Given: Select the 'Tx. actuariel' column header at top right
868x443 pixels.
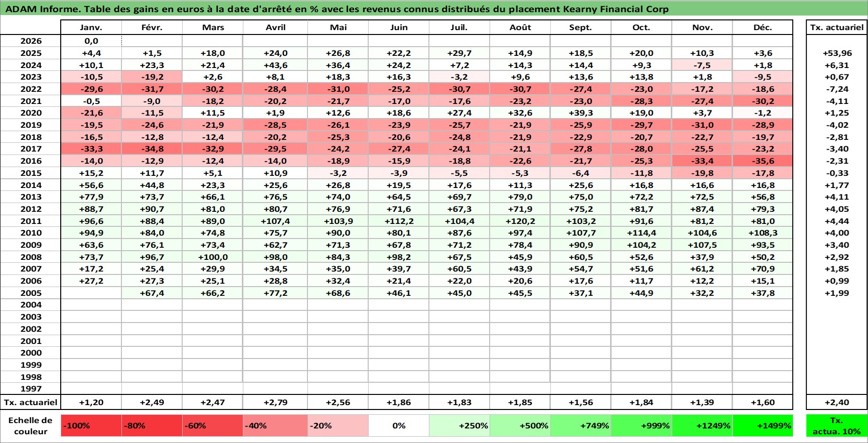Looking at the screenshot, I should [836, 27].
